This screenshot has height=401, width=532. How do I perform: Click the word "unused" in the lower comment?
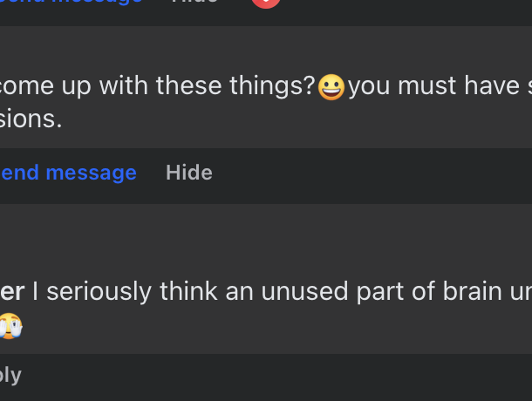[x=298, y=292]
